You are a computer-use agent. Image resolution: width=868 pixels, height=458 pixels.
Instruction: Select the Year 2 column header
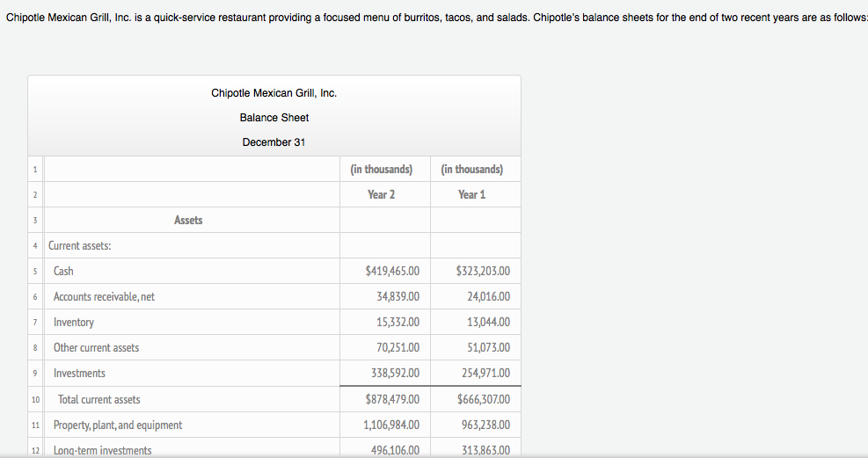point(382,194)
